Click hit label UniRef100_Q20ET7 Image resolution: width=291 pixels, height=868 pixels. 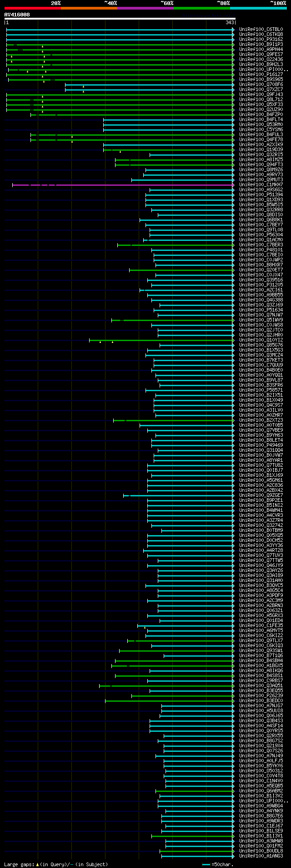click(x=261, y=270)
